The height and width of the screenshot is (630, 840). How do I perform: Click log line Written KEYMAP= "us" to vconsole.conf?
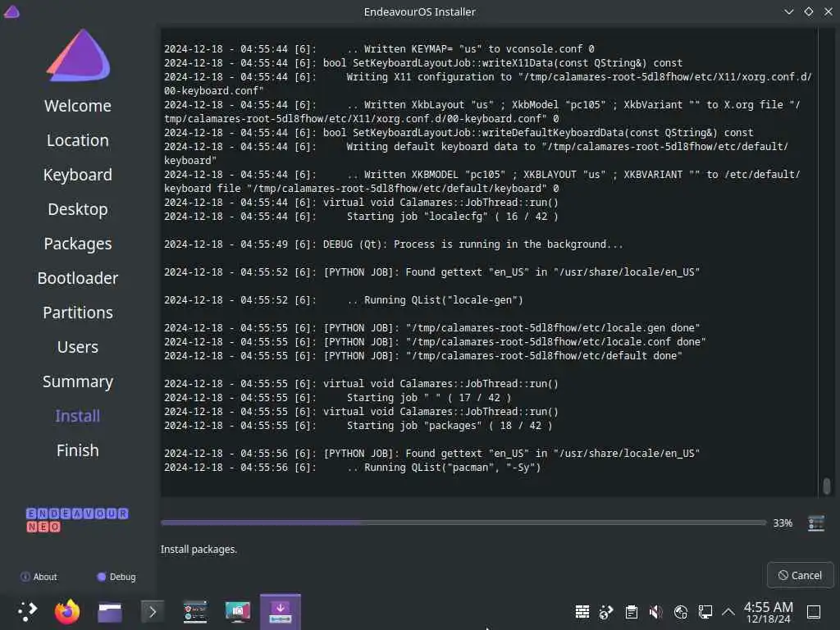(x=379, y=48)
